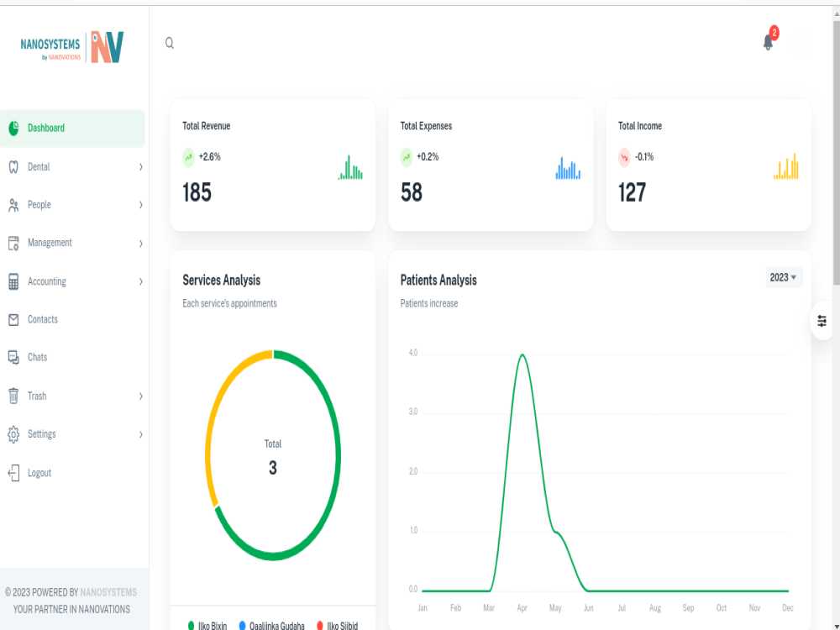Open the 2023 year dropdown
The height and width of the screenshot is (630, 840).
coord(783,277)
